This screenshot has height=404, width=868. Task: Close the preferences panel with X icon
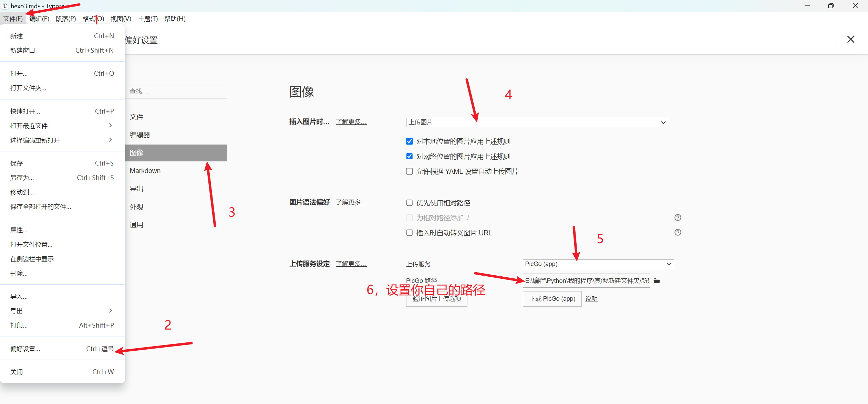pos(850,40)
